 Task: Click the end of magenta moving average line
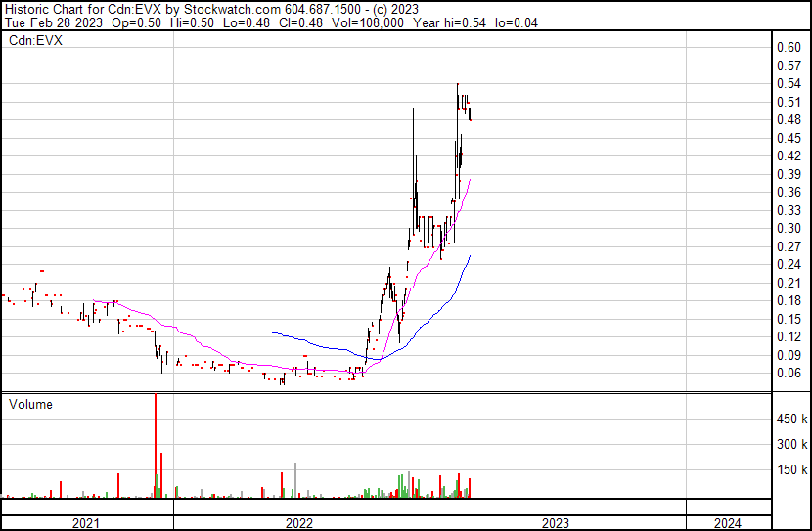tap(470, 180)
